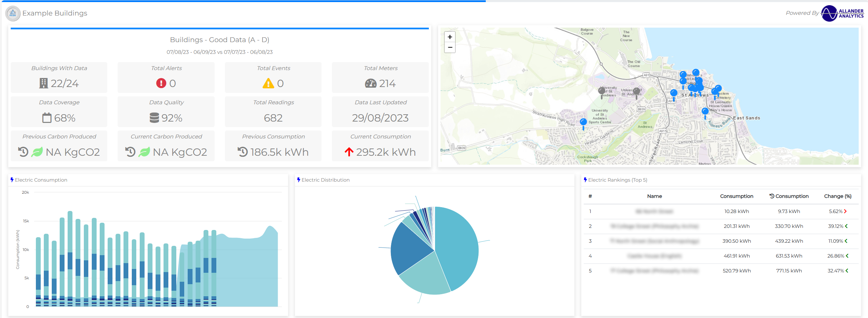Zoom out using the map minus button
Viewport: 868px width, 318px height.
coord(450,47)
